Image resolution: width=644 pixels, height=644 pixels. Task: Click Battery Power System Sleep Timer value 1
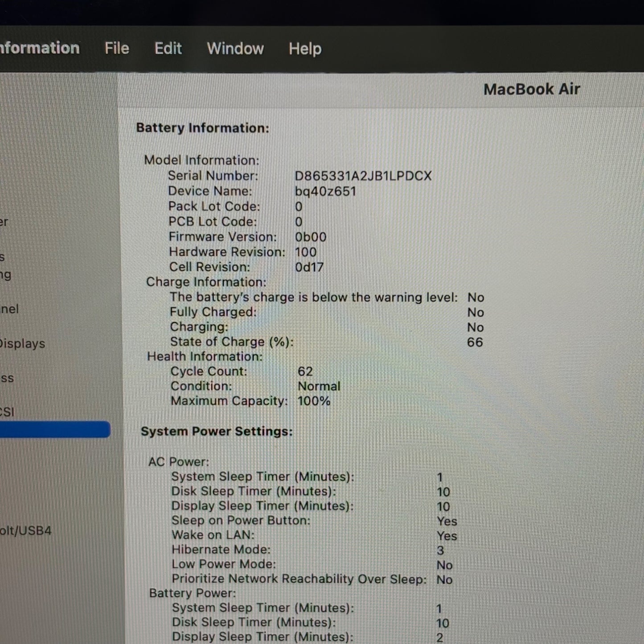(439, 608)
